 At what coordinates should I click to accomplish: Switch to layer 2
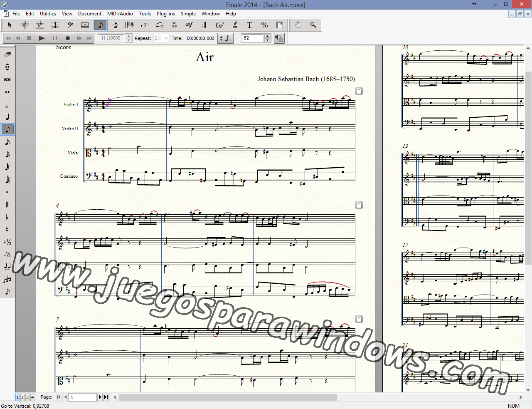coord(22,397)
